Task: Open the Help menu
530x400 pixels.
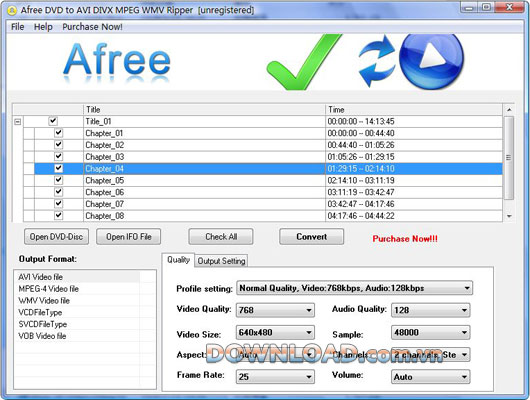Action: (43, 27)
